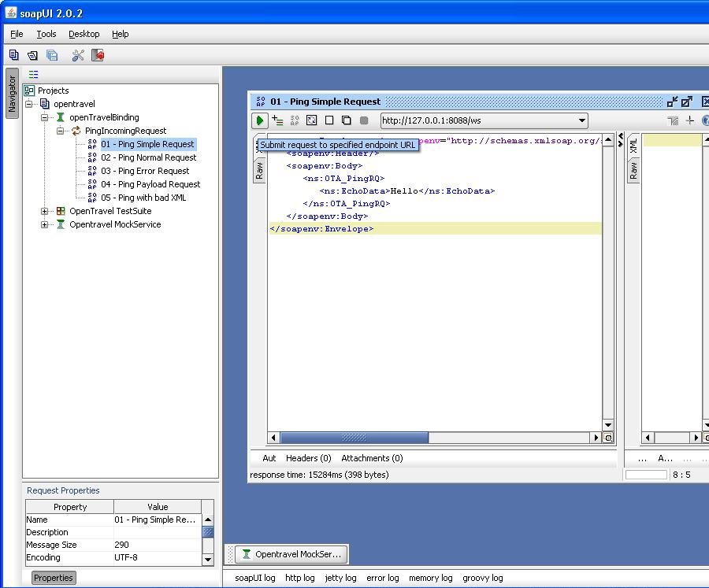Click the Name value cell in properties

coord(158,520)
